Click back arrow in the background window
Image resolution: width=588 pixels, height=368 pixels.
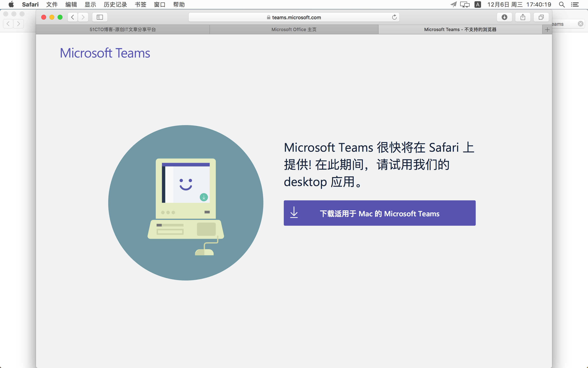point(8,24)
